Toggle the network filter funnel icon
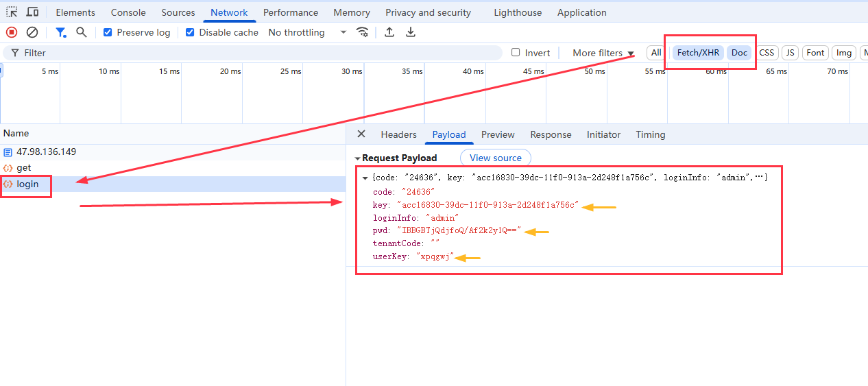This screenshot has height=386, width=868. click(x=61, y=32)
